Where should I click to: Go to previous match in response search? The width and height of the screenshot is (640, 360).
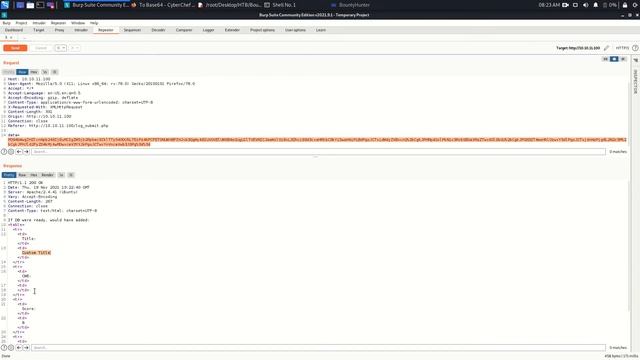(x=19, y=348)
